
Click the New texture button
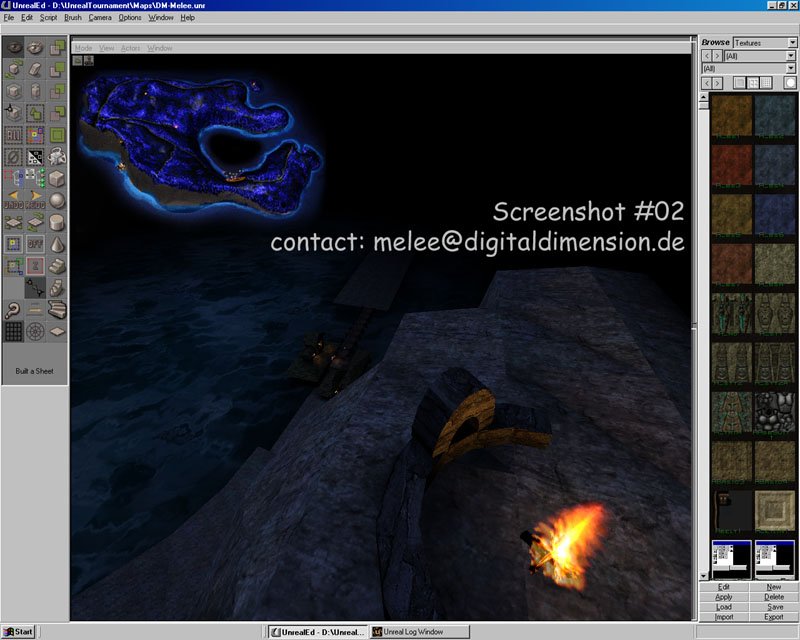pos(773,587)
